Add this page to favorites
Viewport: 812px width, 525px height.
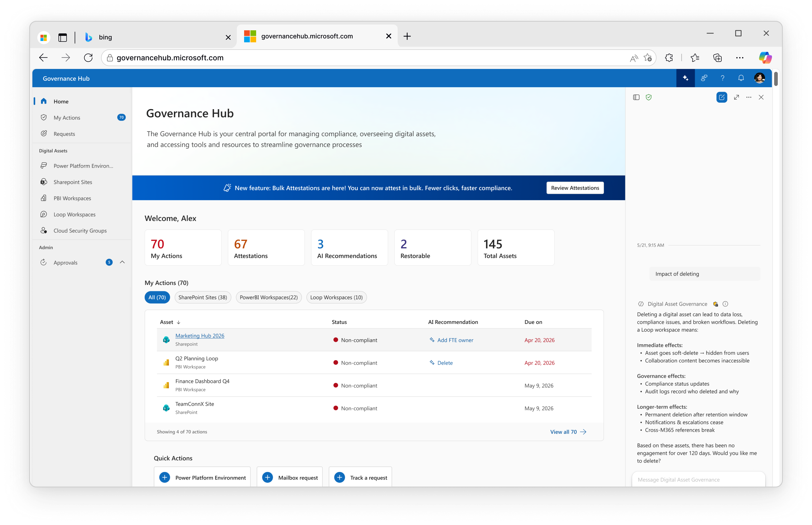click(x=648, y=58)
